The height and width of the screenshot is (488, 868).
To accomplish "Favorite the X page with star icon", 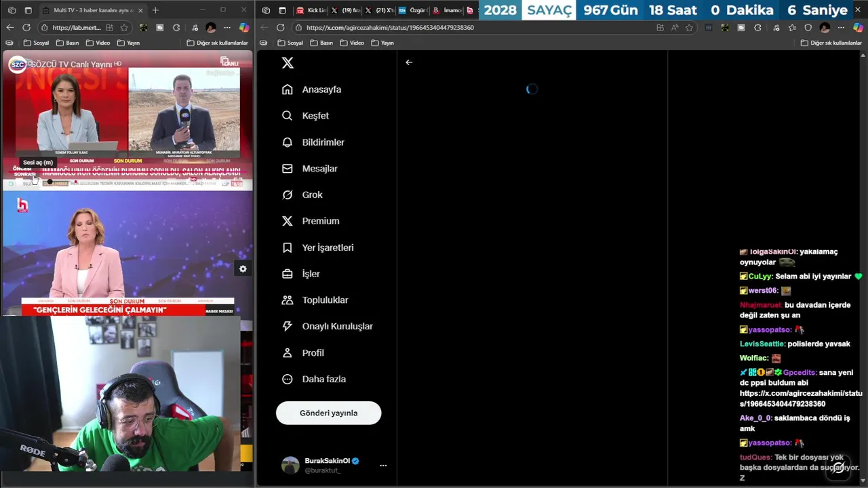I will 690,28.
